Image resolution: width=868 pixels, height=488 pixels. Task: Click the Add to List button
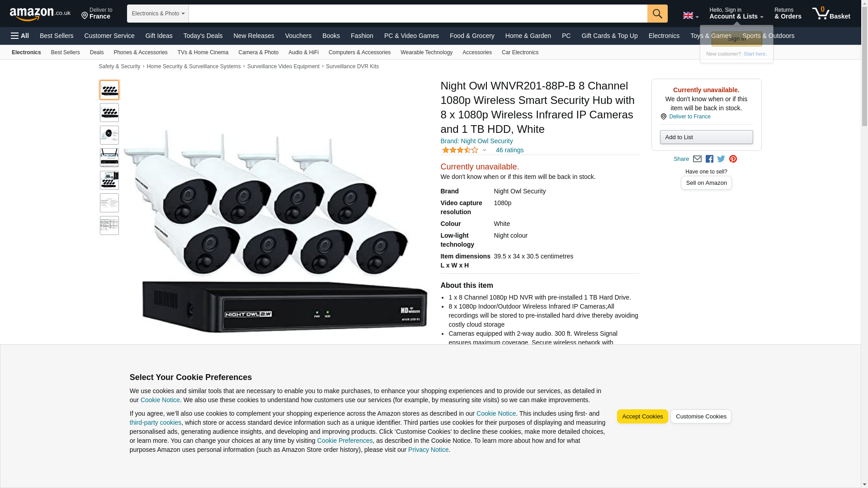click(706, 137)
